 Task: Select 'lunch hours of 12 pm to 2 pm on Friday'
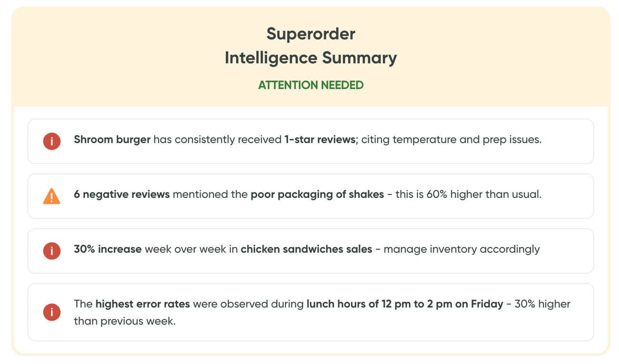[405, 304]
